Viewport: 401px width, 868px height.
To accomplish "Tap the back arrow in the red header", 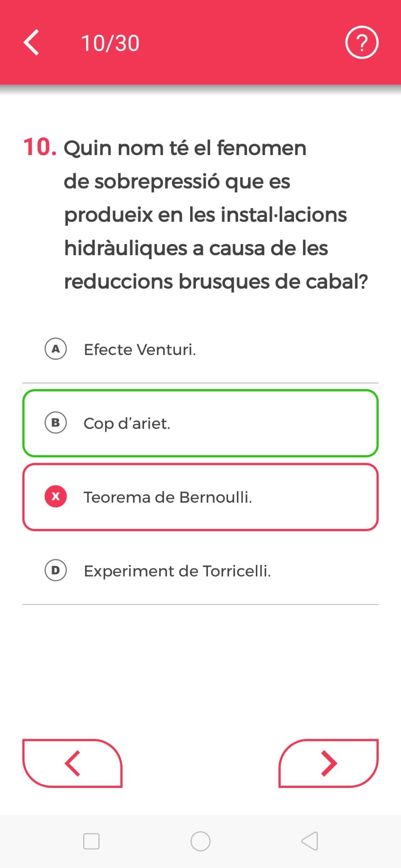I will (31, 42).
